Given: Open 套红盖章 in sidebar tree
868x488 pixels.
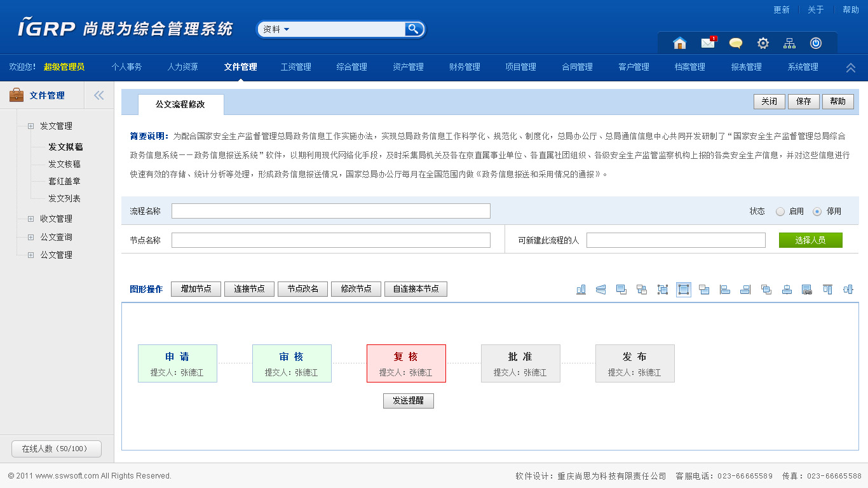Looking at the screenshot, I should 64,181.
